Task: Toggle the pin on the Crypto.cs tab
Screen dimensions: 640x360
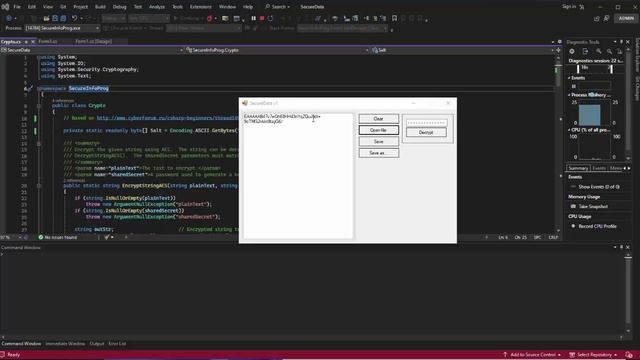Action: tap(26, 42)
